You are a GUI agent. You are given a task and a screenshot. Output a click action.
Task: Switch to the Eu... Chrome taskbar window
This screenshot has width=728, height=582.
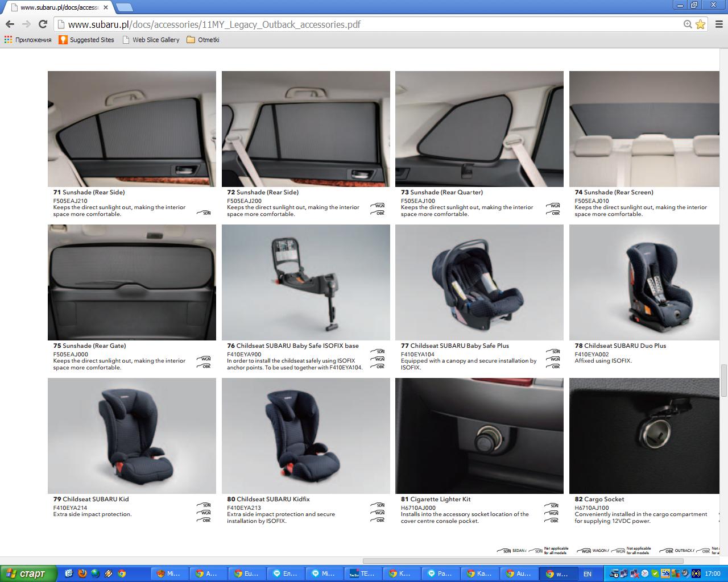click(245, 573)
